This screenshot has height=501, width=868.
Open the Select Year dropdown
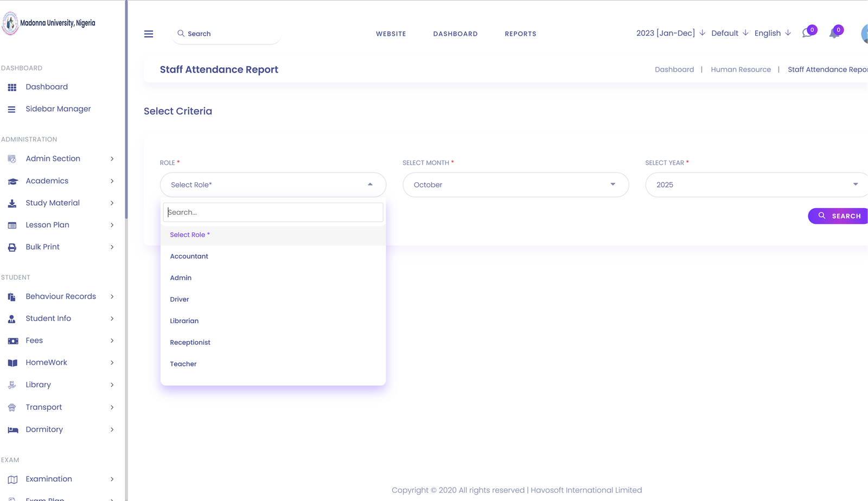756,185
